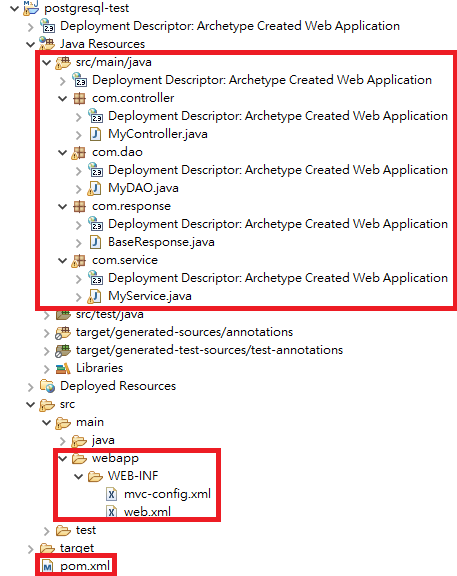Viewport: 457px width, 576px height.
Task: Click the MyController.java file icon
Action: (x=96, y=134)
